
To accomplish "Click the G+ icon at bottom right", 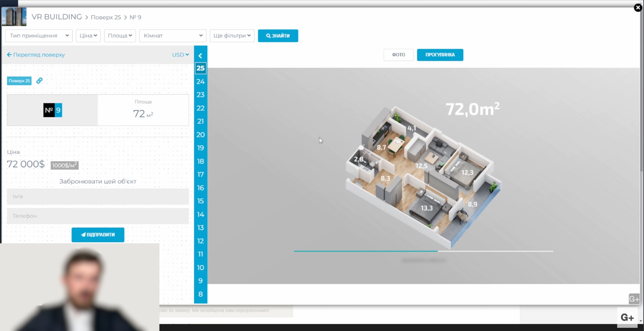I will (x=627, y=317).
